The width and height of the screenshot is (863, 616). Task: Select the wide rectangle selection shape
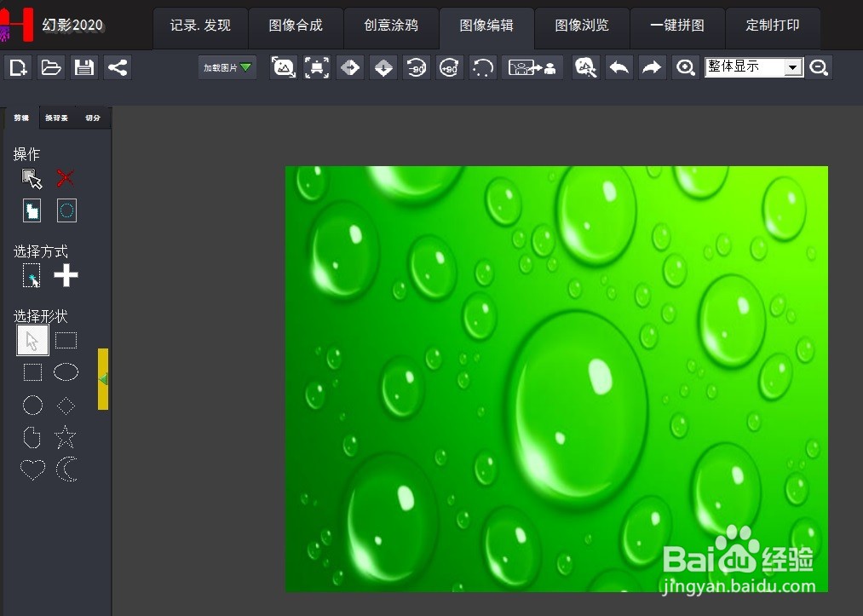[x=66, y=340]
